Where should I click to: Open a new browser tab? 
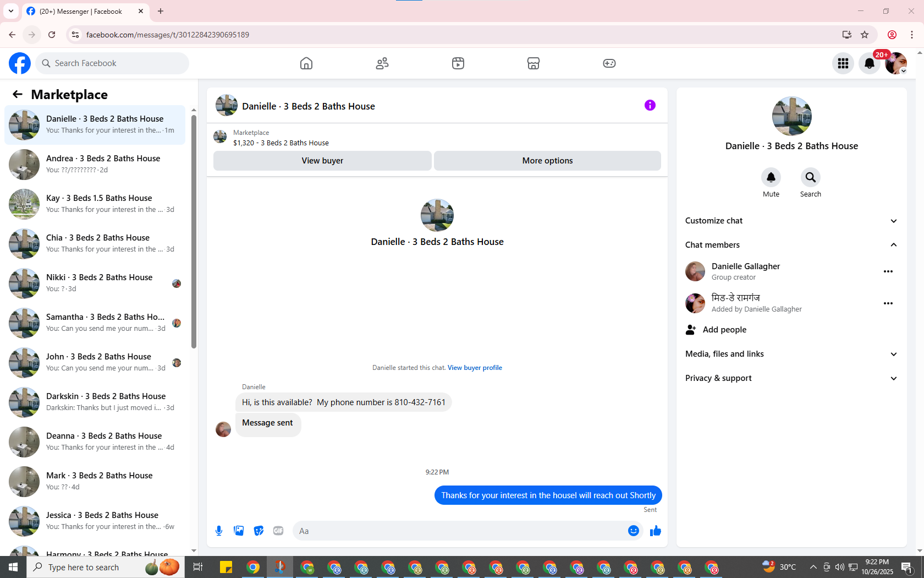[x=161, y=11]
